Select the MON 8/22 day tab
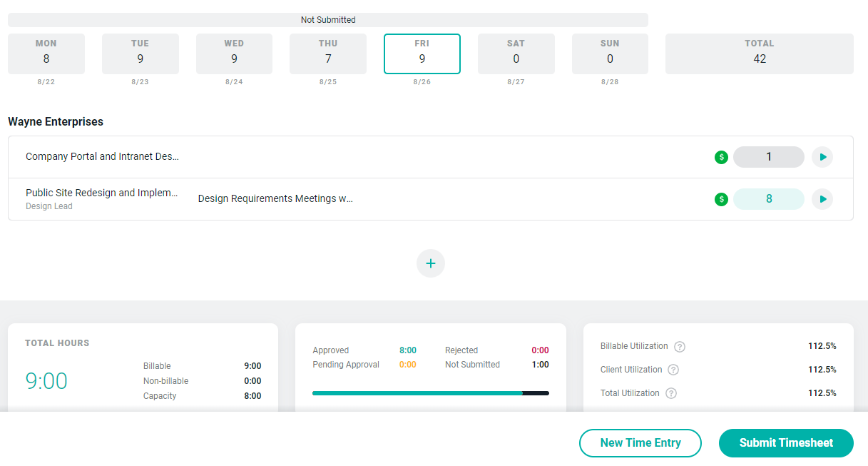Image resolution: width=868 pixels, height=466 pixels. click(x=46, y=54)
